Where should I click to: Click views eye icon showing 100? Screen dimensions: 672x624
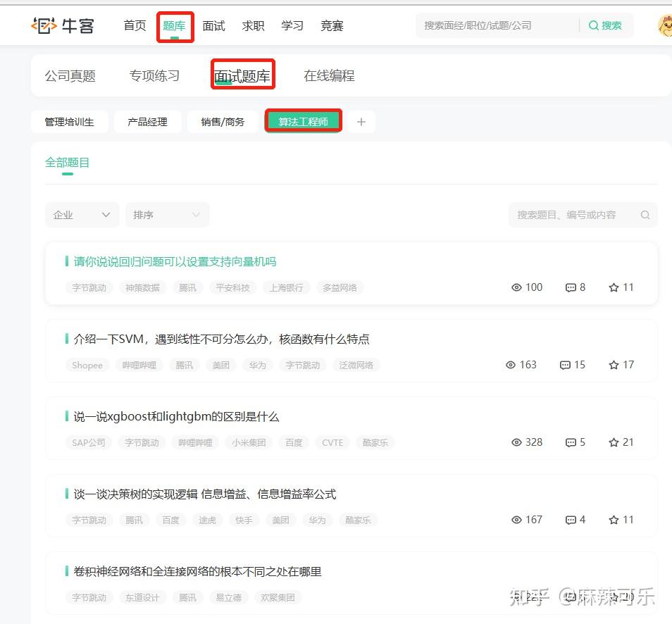[516, 287]
